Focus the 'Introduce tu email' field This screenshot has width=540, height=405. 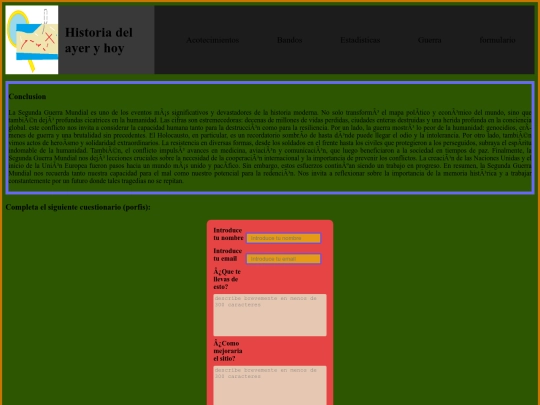[x=283, y=259]
